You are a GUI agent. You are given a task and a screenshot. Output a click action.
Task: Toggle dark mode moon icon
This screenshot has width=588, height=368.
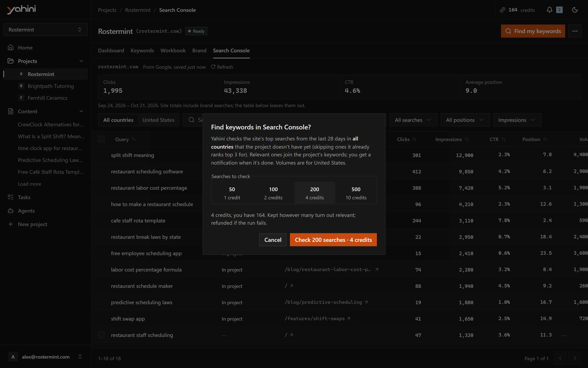[x=575, y=10]
